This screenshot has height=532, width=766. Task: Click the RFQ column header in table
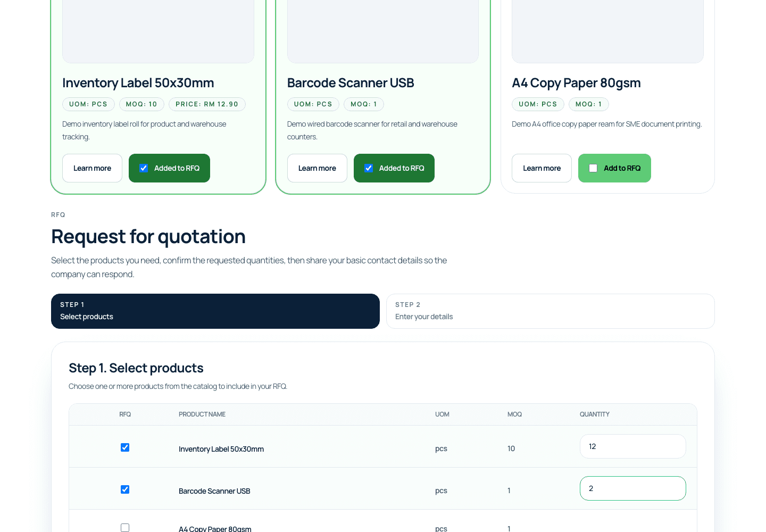[125, 414]
